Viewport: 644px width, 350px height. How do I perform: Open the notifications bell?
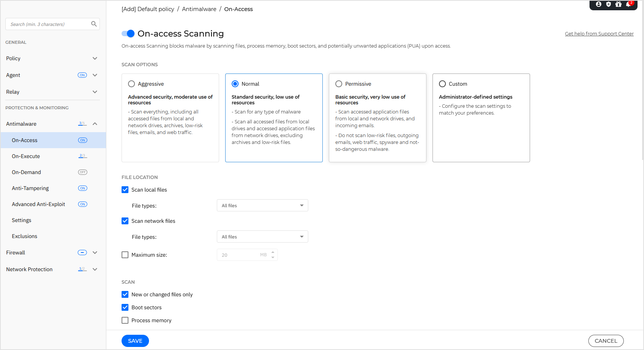[x=628, y=4]
